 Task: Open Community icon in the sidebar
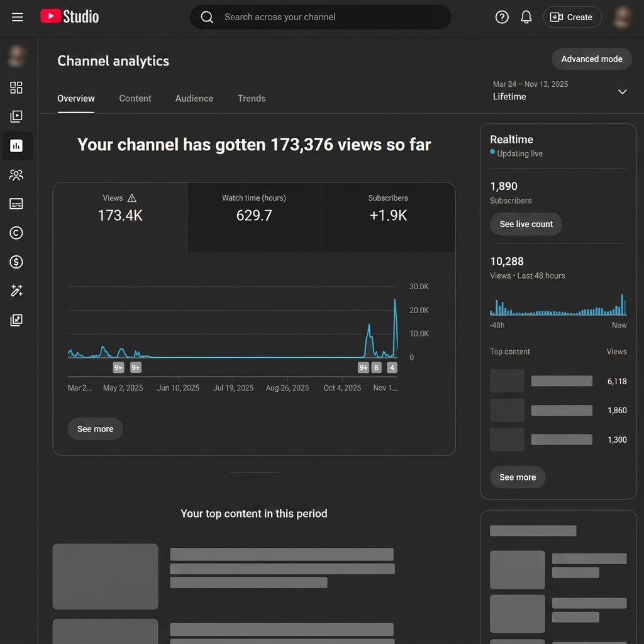tap(16, 175)
